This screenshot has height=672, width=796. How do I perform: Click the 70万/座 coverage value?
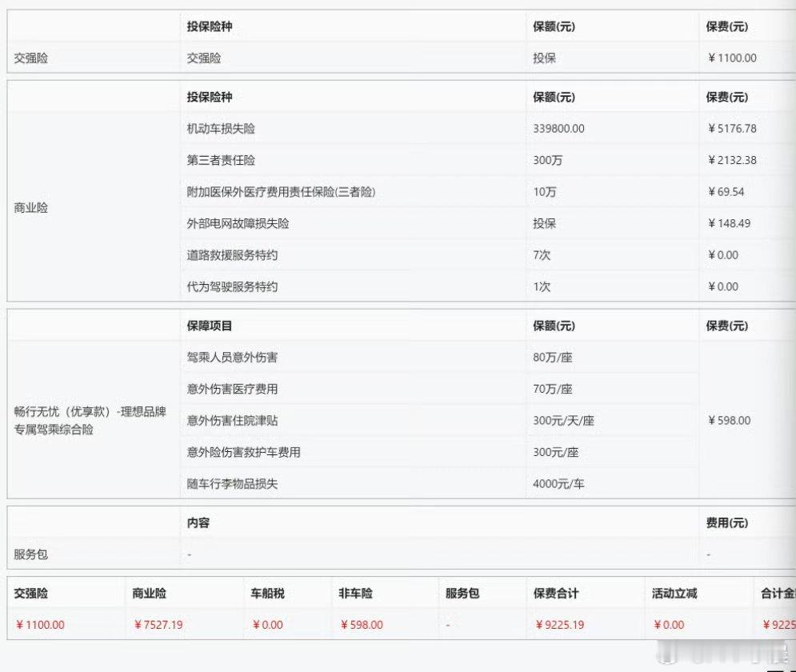[x=552, y=389]
